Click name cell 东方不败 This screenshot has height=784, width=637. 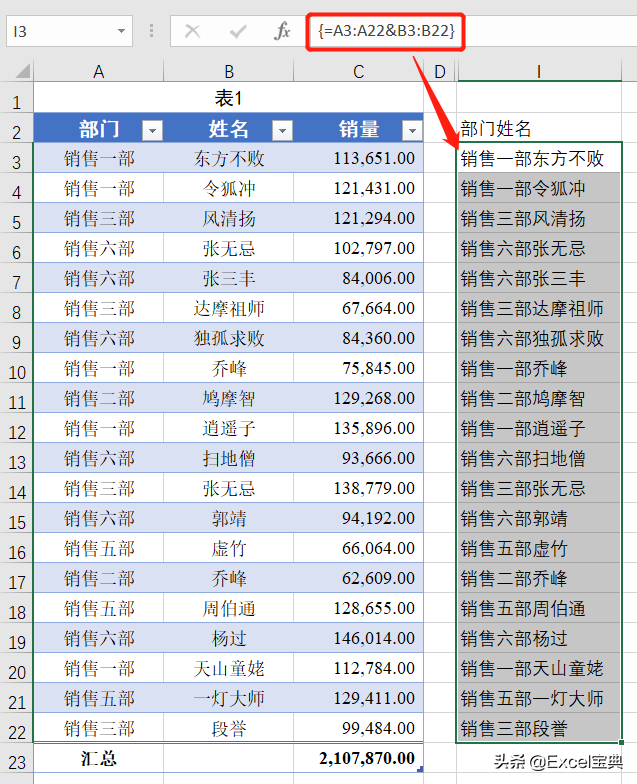tap(228, 158)
